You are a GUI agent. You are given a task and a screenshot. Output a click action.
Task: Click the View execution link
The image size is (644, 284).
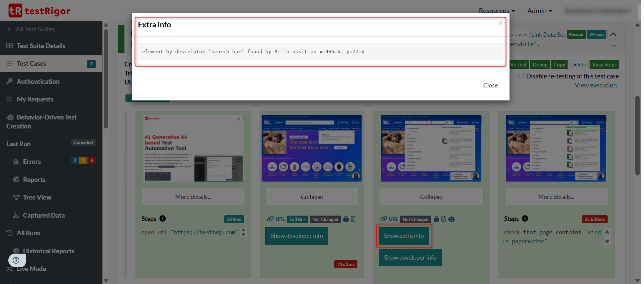pos(595,85)
